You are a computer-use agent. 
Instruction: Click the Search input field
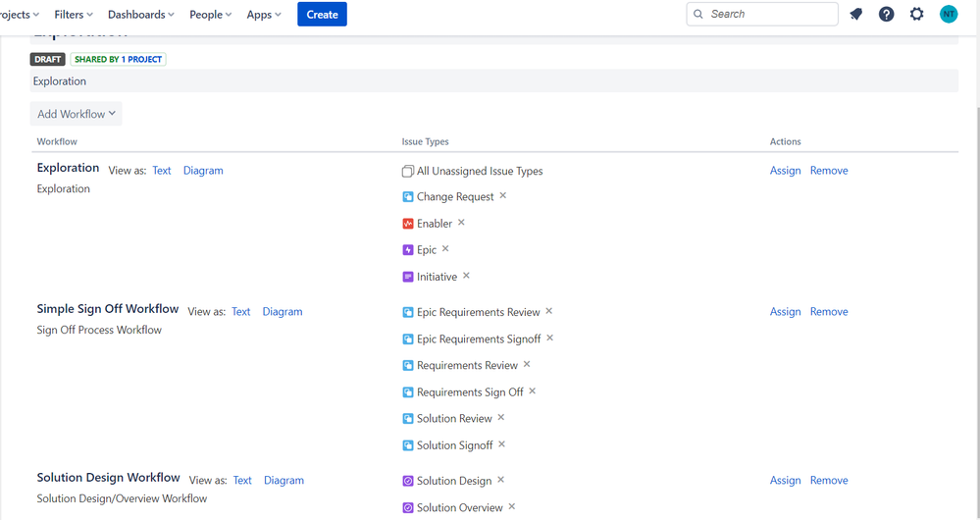tap(762, 14)
